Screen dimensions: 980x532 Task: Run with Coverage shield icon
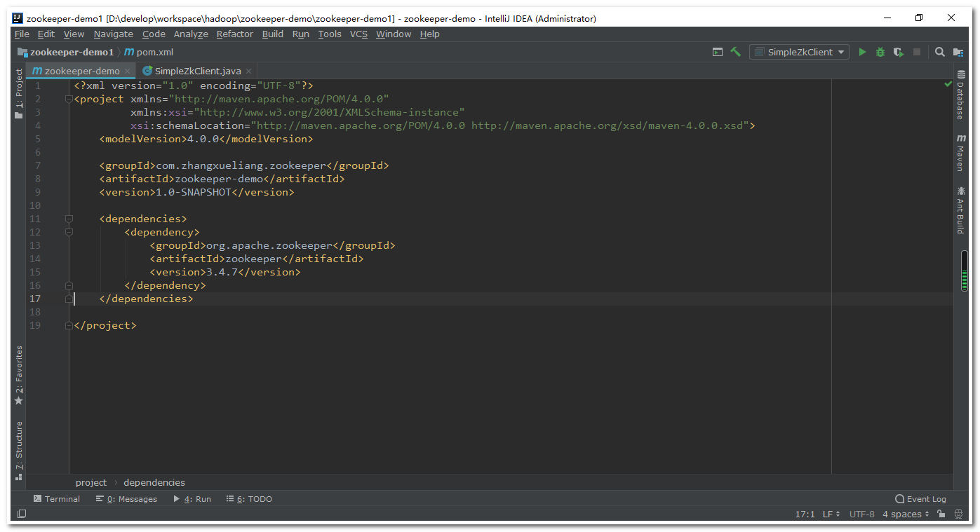click(899, 52)
